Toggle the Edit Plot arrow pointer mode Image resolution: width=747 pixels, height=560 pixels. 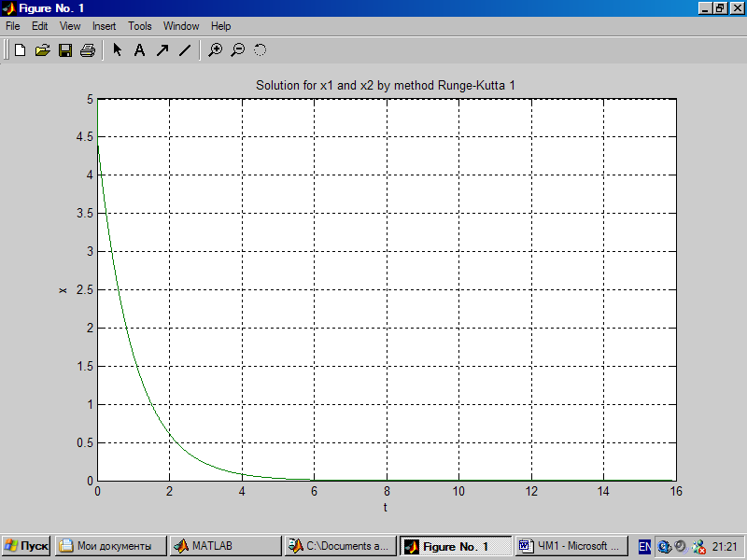(118, 50)
